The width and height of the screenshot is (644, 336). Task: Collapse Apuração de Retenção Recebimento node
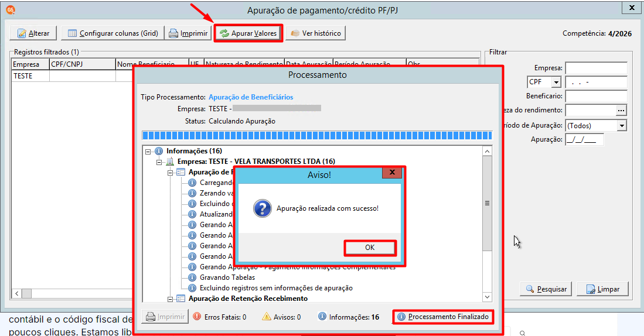(x=170, y=299)
